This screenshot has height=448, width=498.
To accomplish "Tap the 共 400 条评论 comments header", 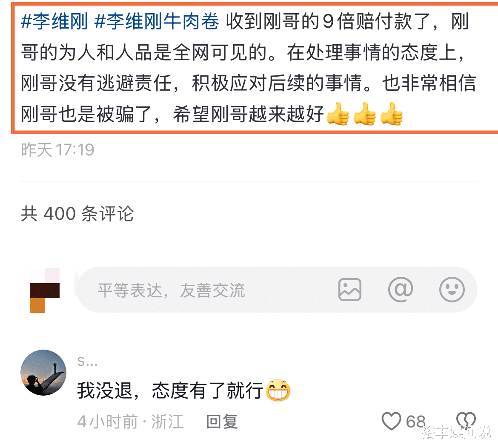I will 77,213.
